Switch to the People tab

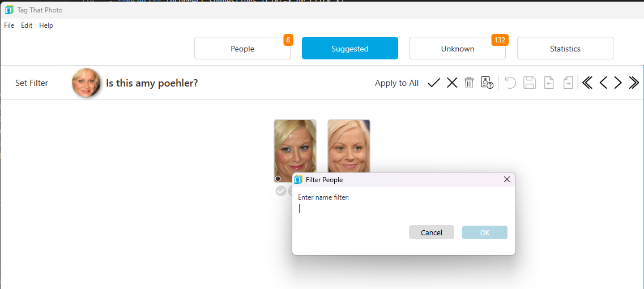tap(242, 49)
